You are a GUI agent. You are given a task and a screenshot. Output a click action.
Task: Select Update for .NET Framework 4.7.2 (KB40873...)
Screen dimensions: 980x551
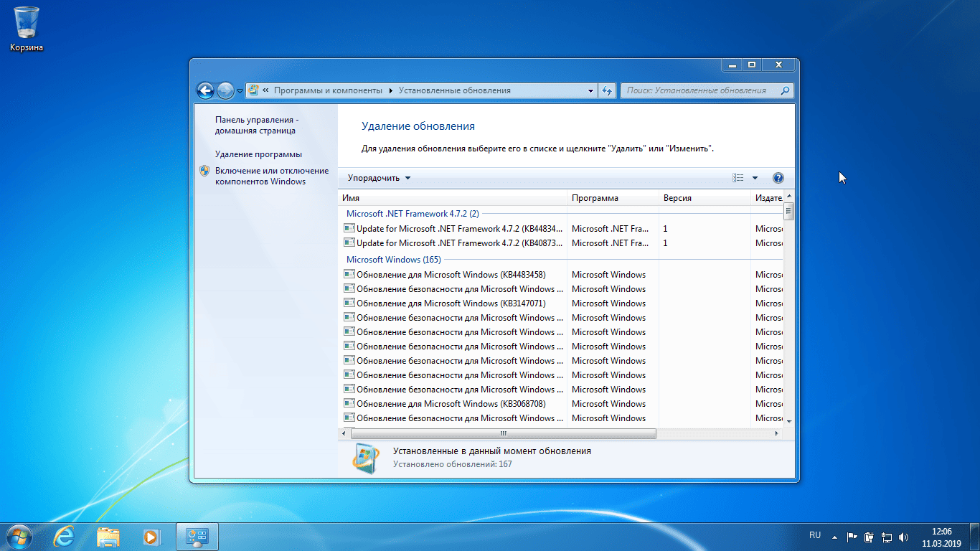(x=460, y=242)
